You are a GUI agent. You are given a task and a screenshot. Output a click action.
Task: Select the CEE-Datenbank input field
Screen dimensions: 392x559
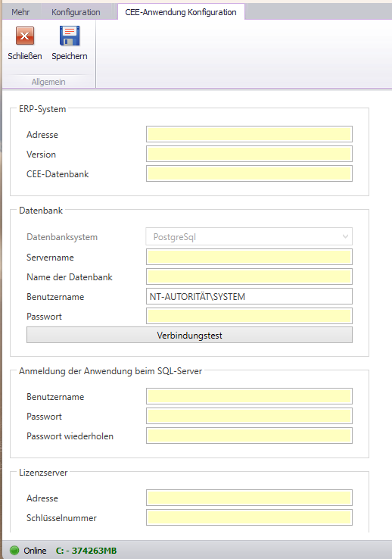point(249,173)
